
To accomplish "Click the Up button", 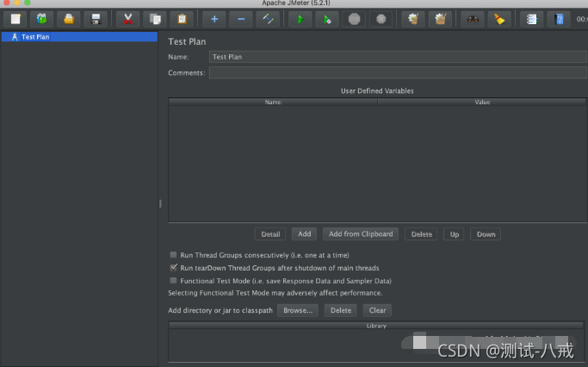I will click(x=454, y=234).
